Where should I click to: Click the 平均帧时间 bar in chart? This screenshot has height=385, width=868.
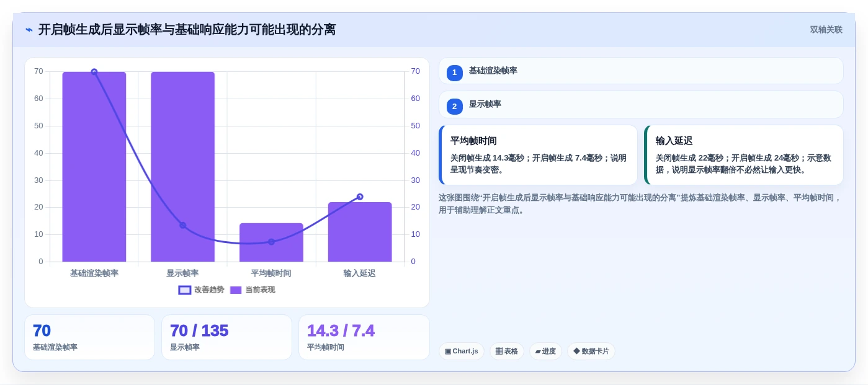(x=271, y=242)
